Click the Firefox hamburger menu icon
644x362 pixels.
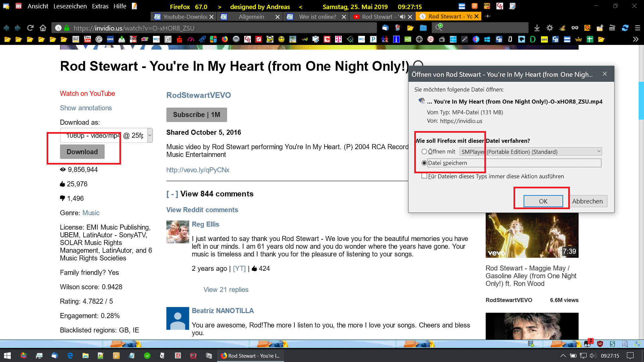(x=637, y=28)
